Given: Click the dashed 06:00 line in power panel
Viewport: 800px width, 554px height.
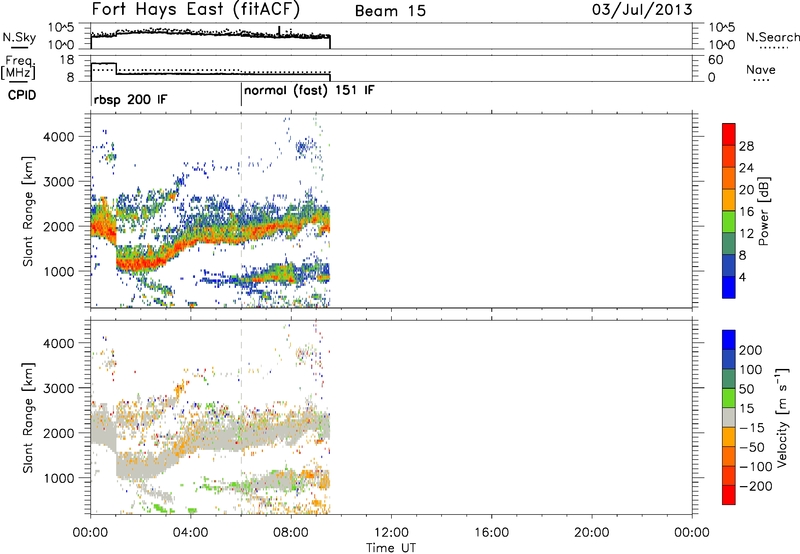Looking at the screenshot, I should 241,211.
